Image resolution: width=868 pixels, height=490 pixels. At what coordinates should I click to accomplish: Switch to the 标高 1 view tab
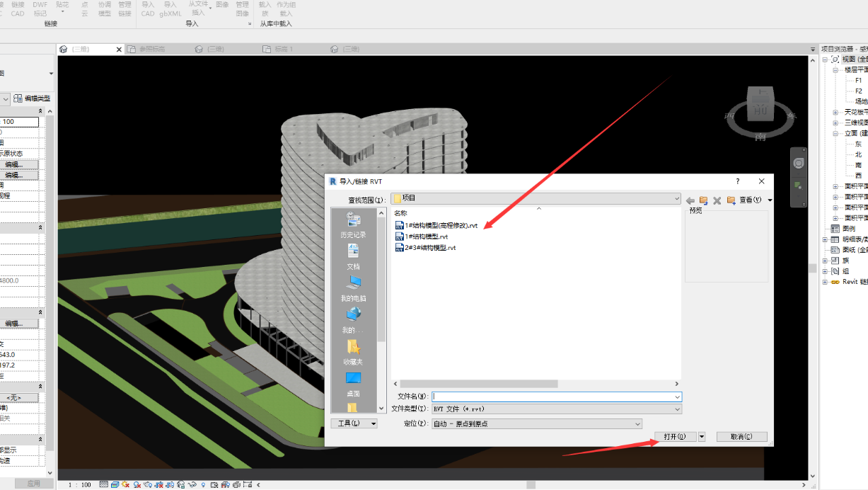(283, 49)
